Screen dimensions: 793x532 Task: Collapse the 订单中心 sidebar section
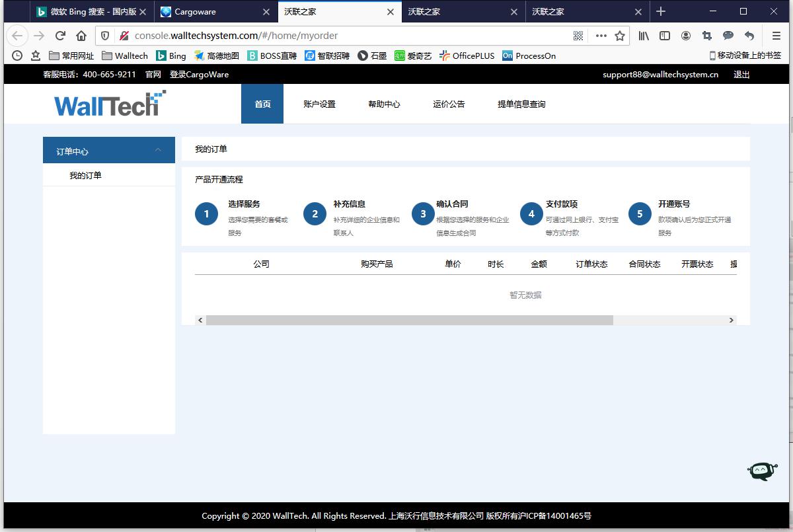pos(158,151)
